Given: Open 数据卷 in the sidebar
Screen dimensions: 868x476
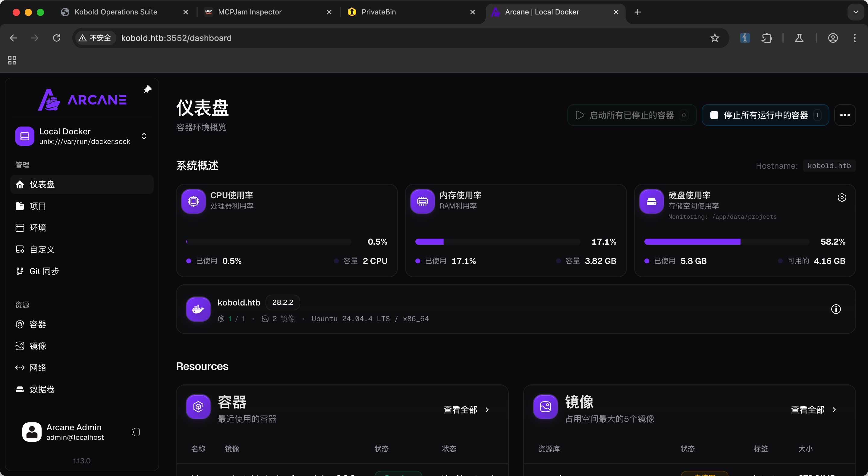Looking at the screenshot, I should 82,389.
